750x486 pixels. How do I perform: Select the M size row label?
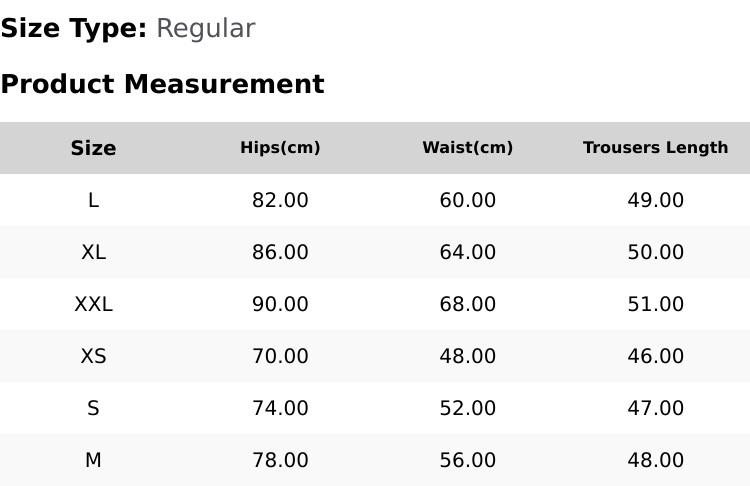pos(93,460)
